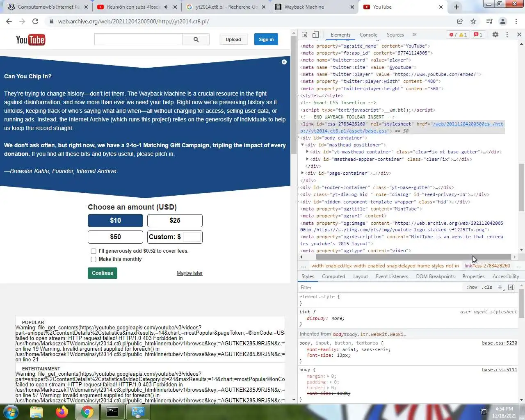
Task: Open a new browser tab
Action: [456, 7]
